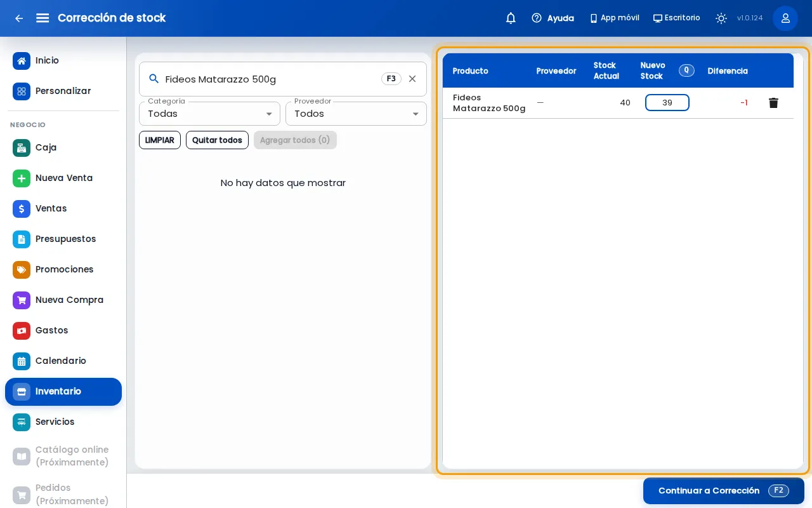Go back with the arrow icon

[x=19, y=18]
